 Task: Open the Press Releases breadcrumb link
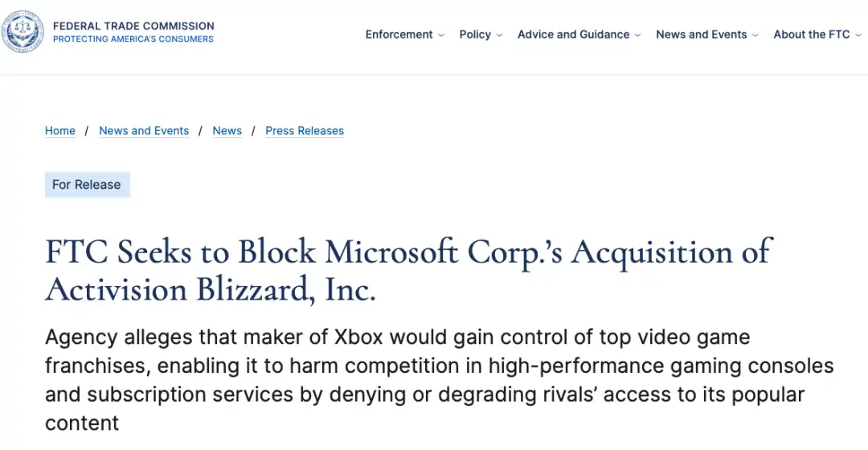coord(305,131)
